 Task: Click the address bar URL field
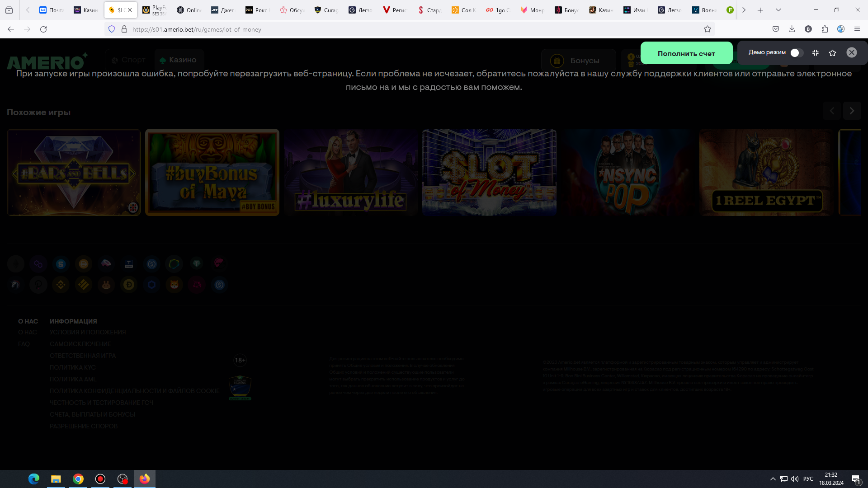pos(407,29)
